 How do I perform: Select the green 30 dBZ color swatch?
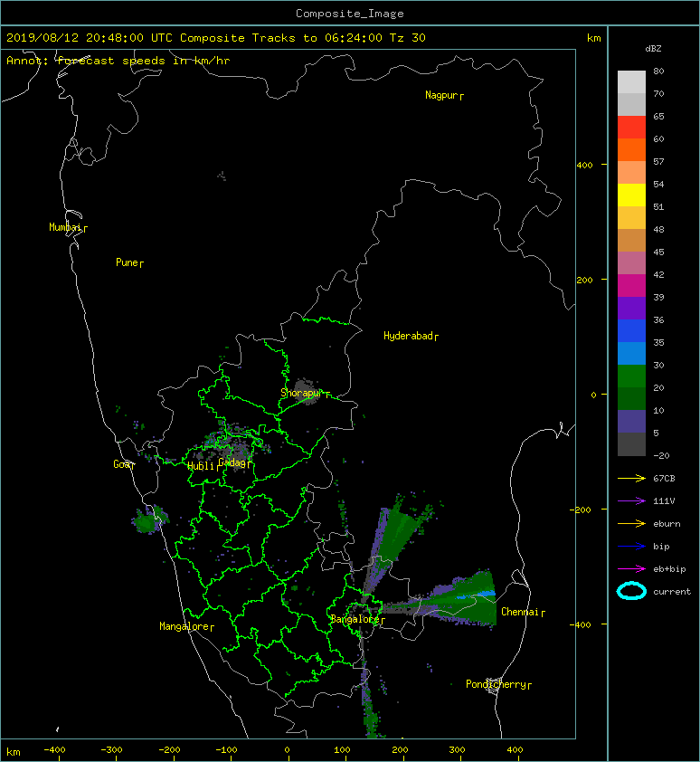pyautogui.click(x=631, y=376)
